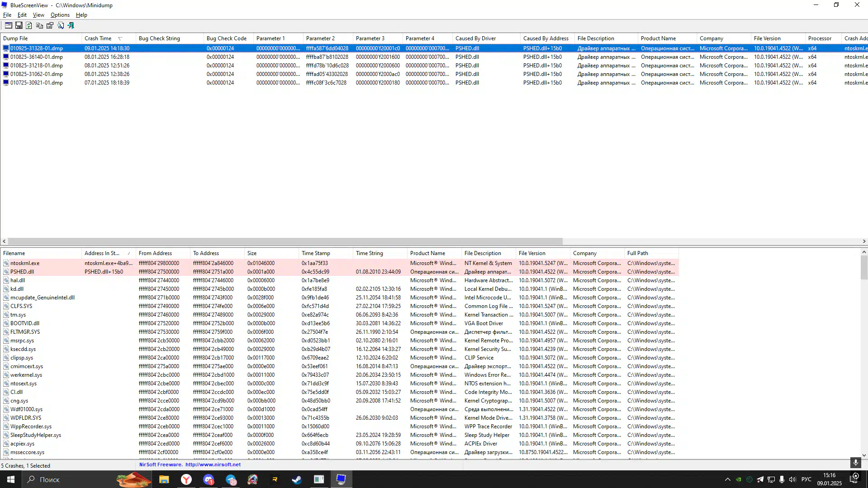This screenshot has width=868, height=488.
Task: Sort by Crash Time column header
Action: click(109, 38)
